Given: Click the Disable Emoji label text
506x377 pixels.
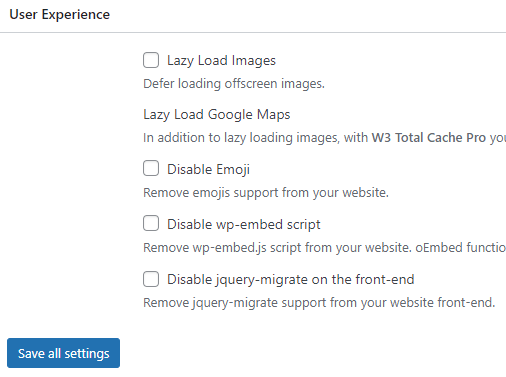Looking at the screenshot, I should coord(208,169).
